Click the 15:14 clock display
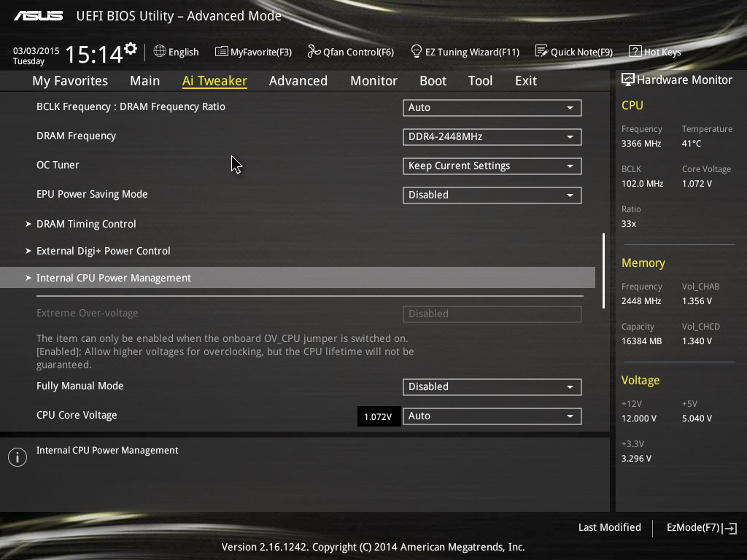 point(94,54)
